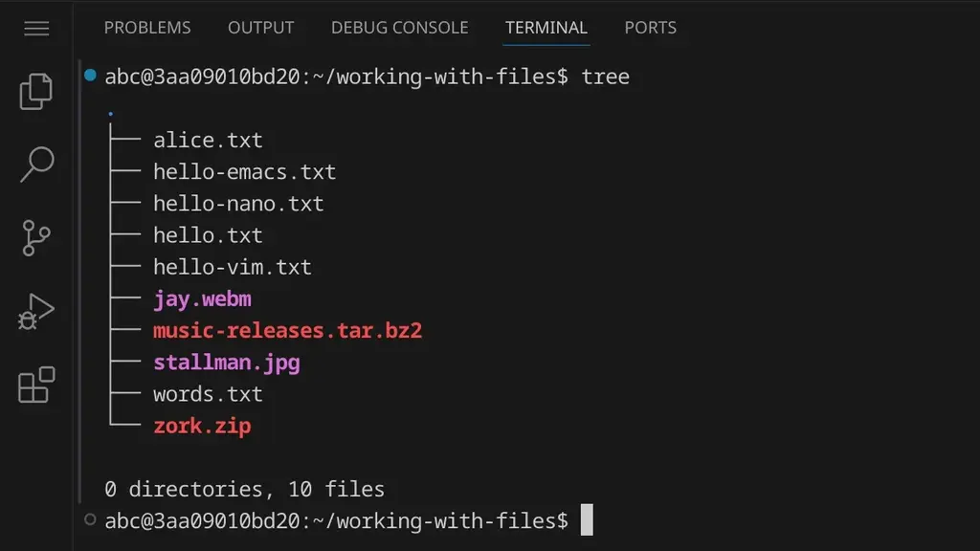The width and height of the screenshot is (980, 551).
Task: Click the gray prompt decoration circle
Action: pos(90,519)
